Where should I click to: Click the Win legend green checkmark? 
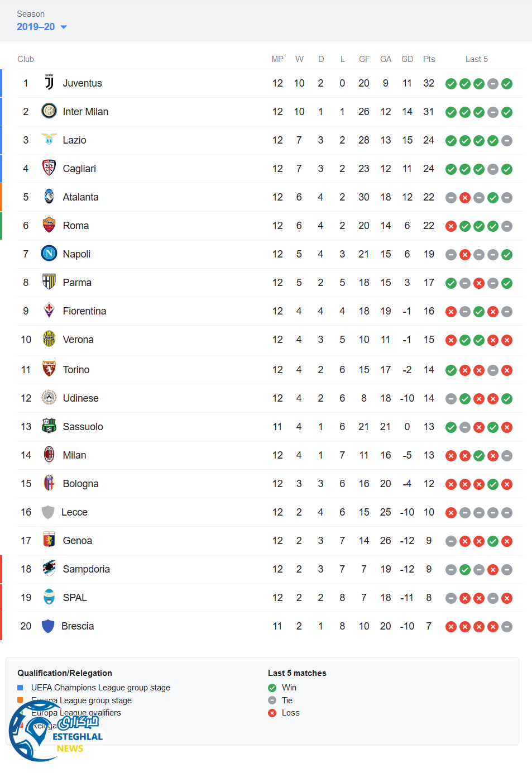pyautogui.click(x=272, y=688)
